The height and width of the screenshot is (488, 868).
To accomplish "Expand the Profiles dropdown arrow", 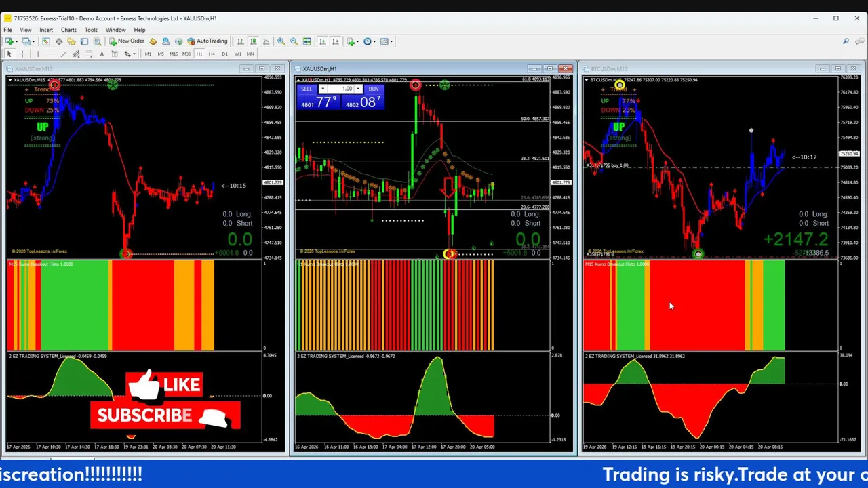I will tap(33, 41).
